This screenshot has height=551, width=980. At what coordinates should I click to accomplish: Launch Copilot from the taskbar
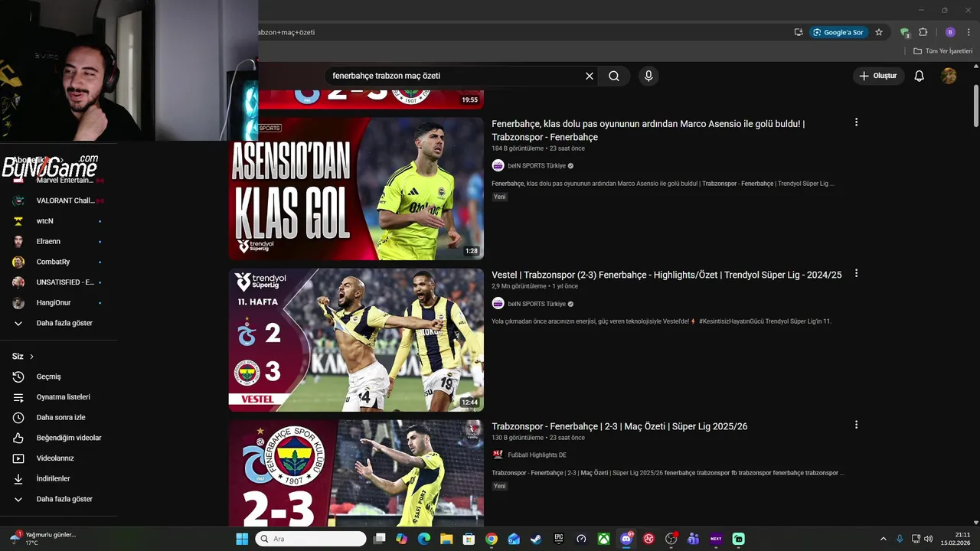point(402,539)
